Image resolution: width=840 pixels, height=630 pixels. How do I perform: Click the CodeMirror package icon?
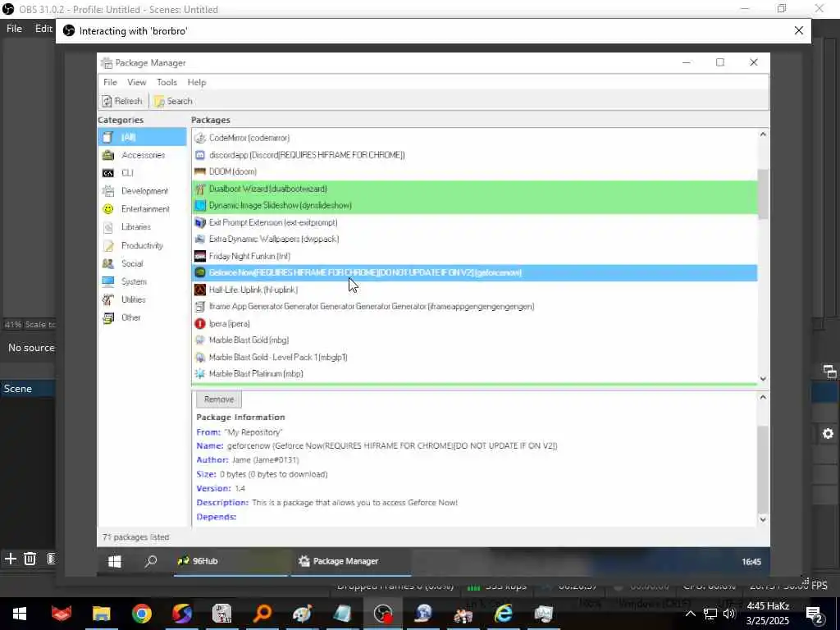pos(200,138)
